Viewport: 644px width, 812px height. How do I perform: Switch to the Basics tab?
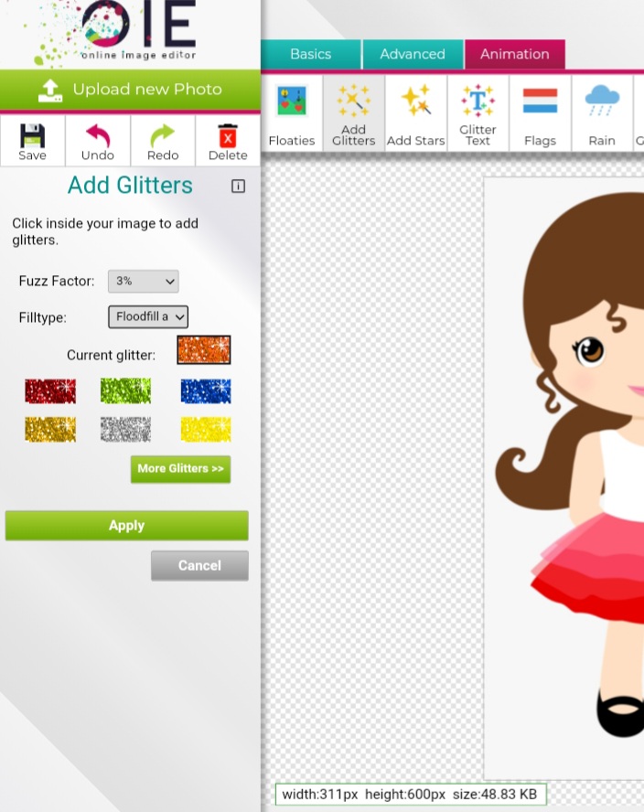pos(310,55)
